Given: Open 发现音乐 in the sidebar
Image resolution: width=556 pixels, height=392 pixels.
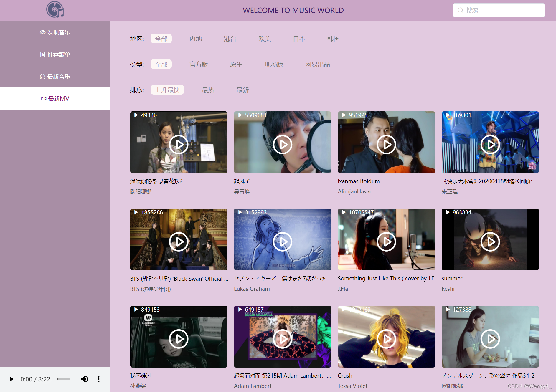Looking at the screenshot, I should pyautogui.click(x=55, y=32).
